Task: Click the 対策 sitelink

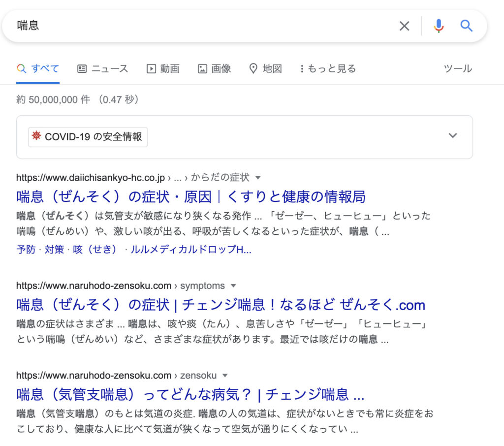Action: [54, 249]
